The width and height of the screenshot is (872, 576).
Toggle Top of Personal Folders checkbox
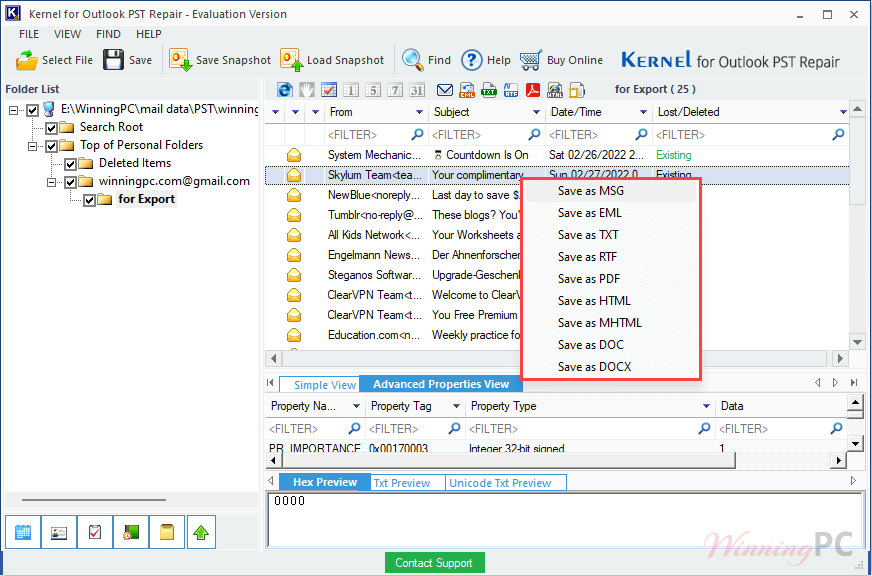tap(51, 146)
